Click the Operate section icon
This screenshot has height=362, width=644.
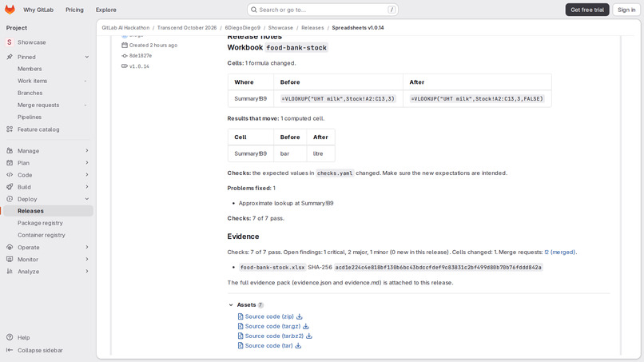[x=10, y=248]
